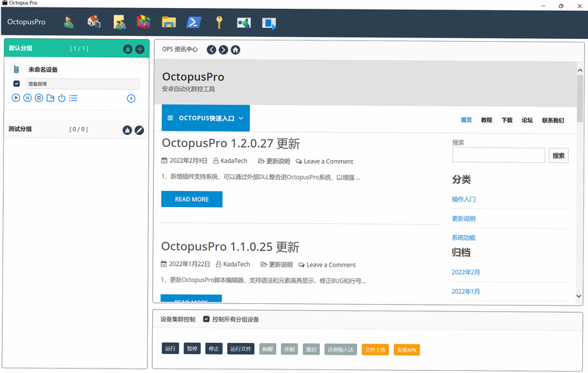Click the power icon for 未命名设备
588x373 pixels.
(x=62, y=98)
